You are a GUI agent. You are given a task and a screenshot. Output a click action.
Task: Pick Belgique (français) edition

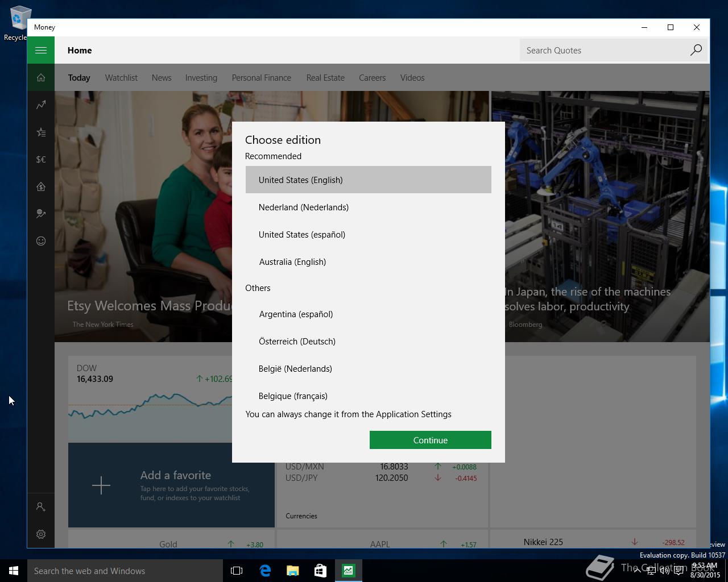pyautogui.click(x=369, y=395)
